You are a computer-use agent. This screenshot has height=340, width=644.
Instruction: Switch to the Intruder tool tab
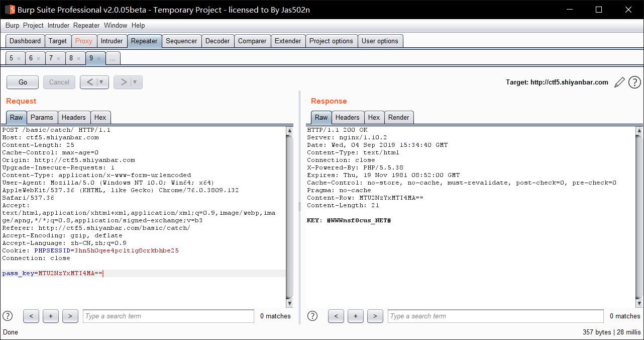click(x=112, y=41)
